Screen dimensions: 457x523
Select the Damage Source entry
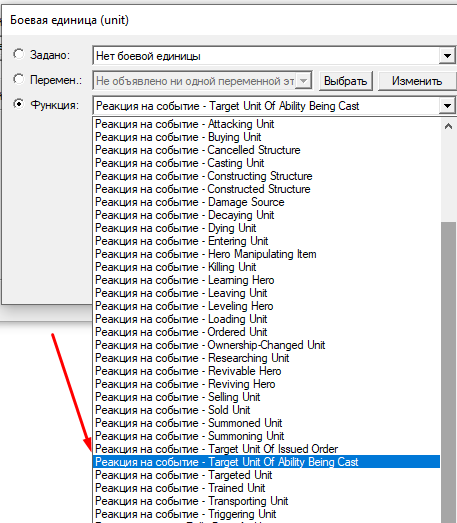coord(266,202)
